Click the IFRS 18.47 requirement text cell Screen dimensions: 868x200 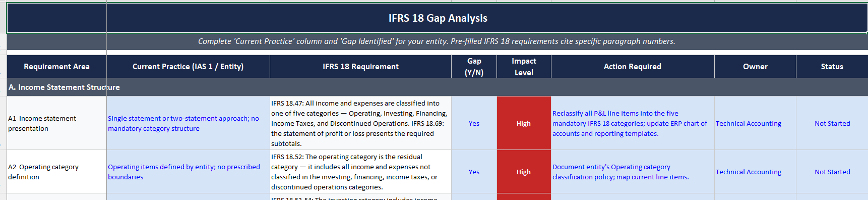[x=360, y=123]
